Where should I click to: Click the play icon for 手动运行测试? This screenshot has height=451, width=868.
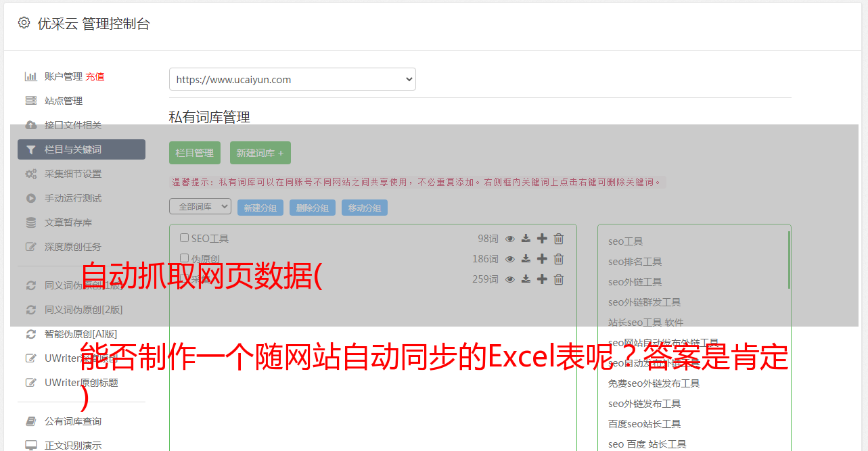pyautogui.click(x=30, y=198)
